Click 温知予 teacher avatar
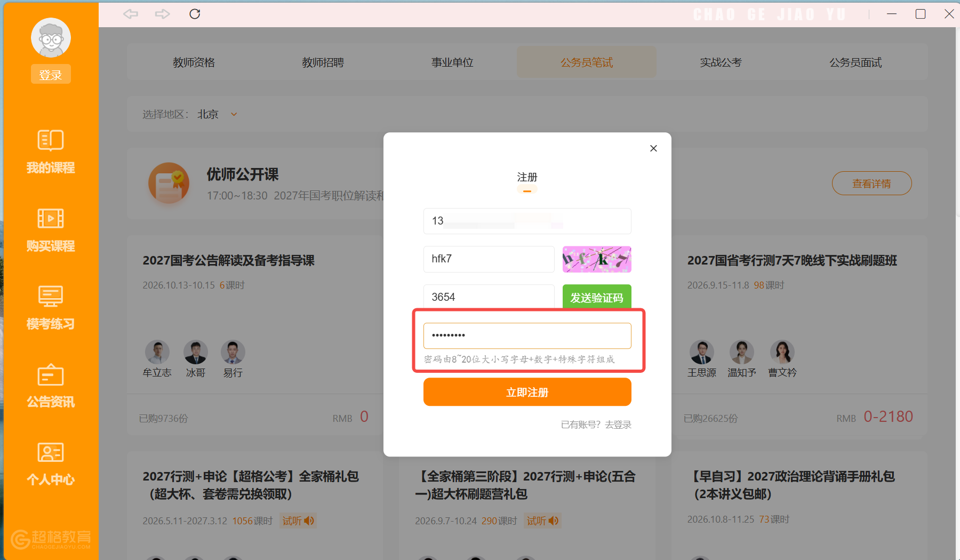Screen dimensions: 960x560 (742, 352)
